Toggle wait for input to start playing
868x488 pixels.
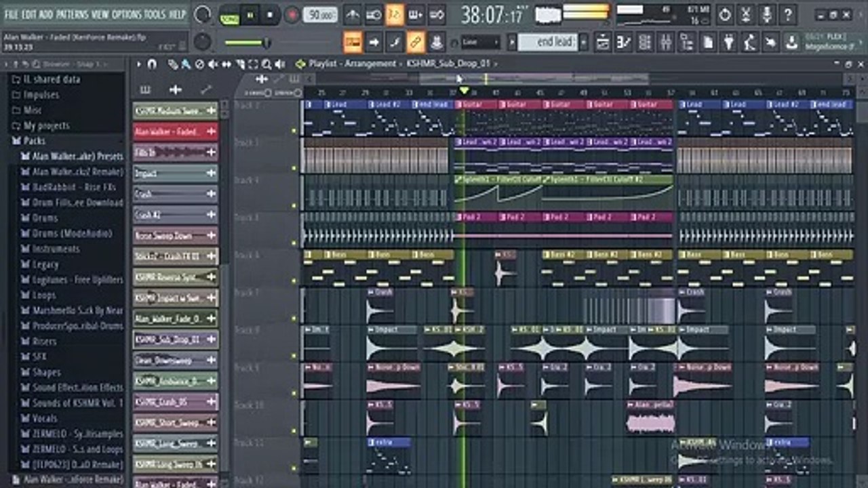point(374,14)
